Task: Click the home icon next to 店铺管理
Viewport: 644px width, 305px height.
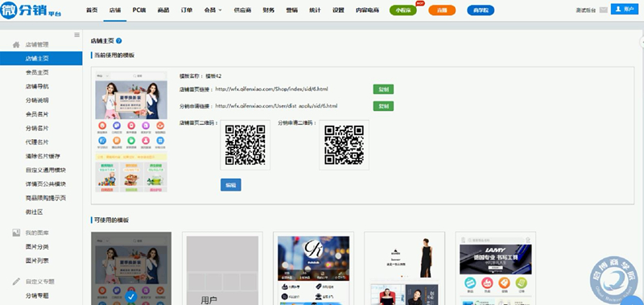Action: [16, 44]
